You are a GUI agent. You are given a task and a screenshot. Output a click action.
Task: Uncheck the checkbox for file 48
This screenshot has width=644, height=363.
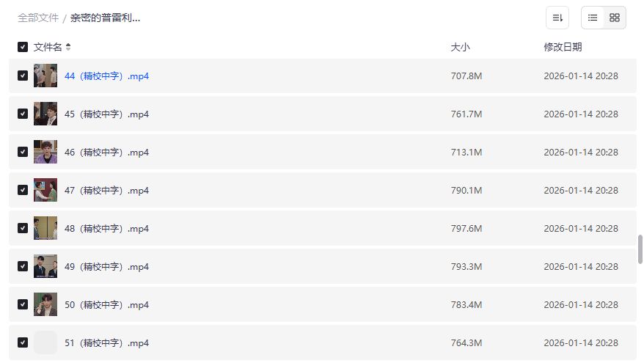(23, 228)
